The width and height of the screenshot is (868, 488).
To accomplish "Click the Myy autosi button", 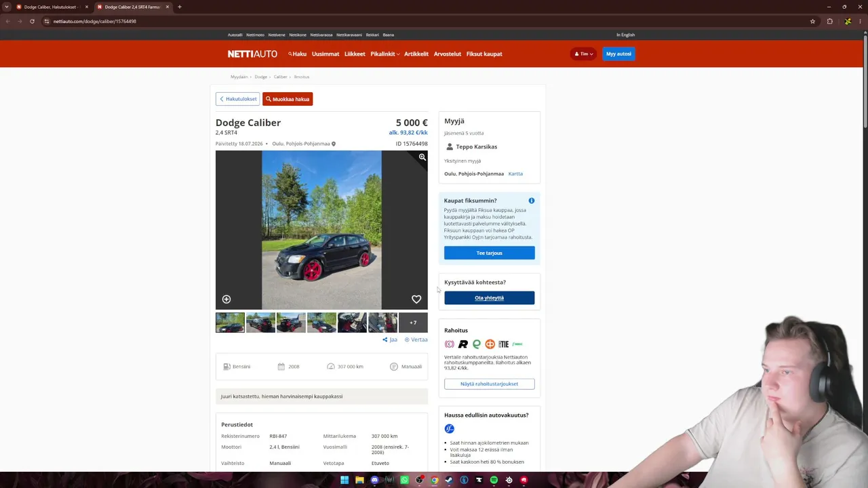I will pos(618,54).
